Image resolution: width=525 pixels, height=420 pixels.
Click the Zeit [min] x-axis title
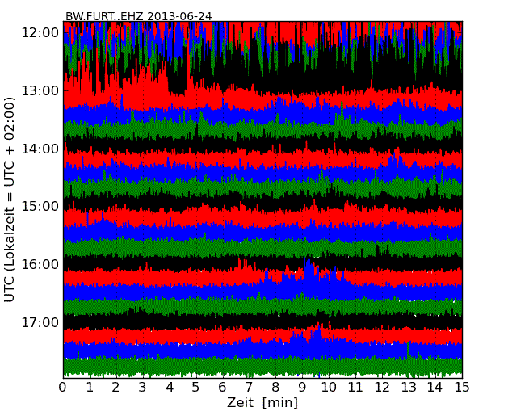(x=262, y=402)
